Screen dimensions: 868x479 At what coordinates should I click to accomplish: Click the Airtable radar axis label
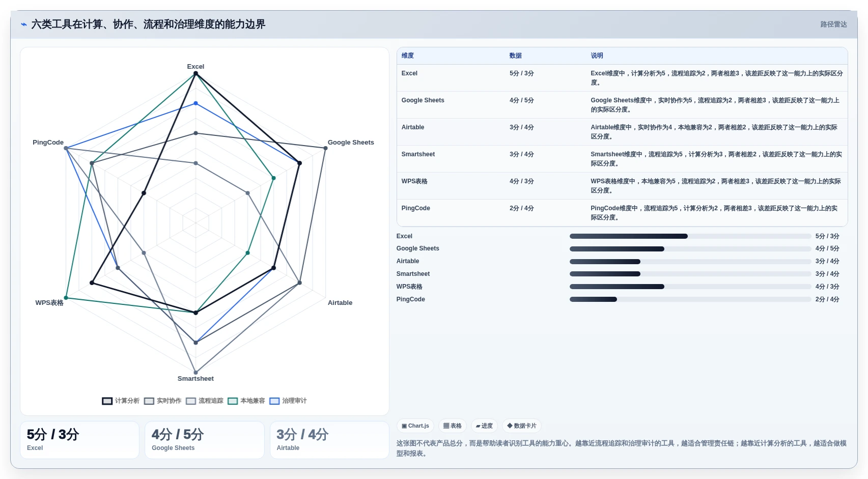point(340,303)
